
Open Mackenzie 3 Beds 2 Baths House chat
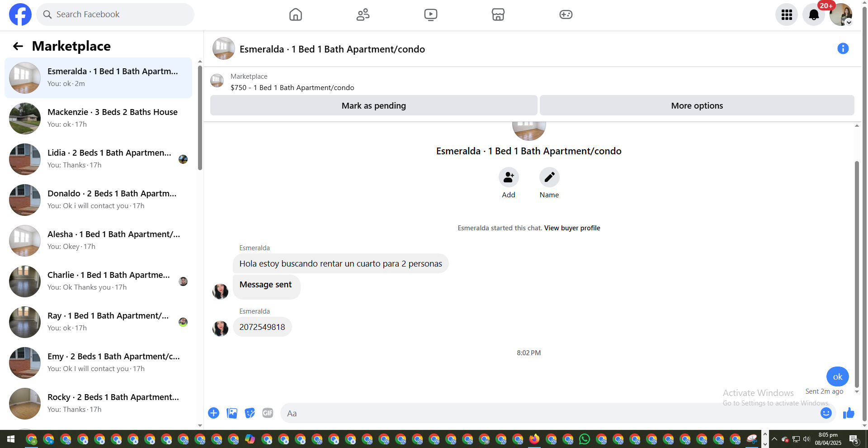tap(98, 119)
